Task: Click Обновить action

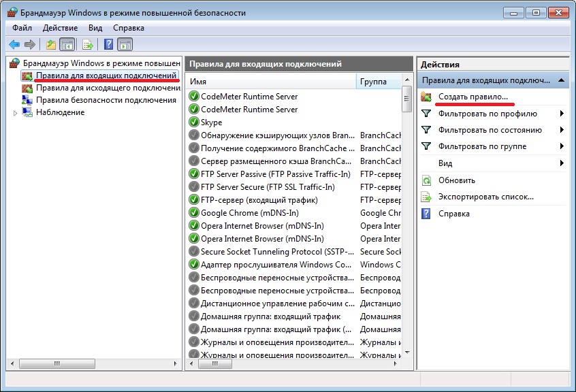Action: tap(457, 180)
